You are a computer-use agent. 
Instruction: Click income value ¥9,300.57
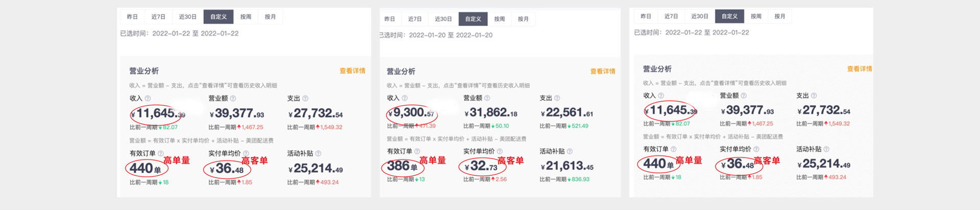pyautogui.click(x=411, y=112)
